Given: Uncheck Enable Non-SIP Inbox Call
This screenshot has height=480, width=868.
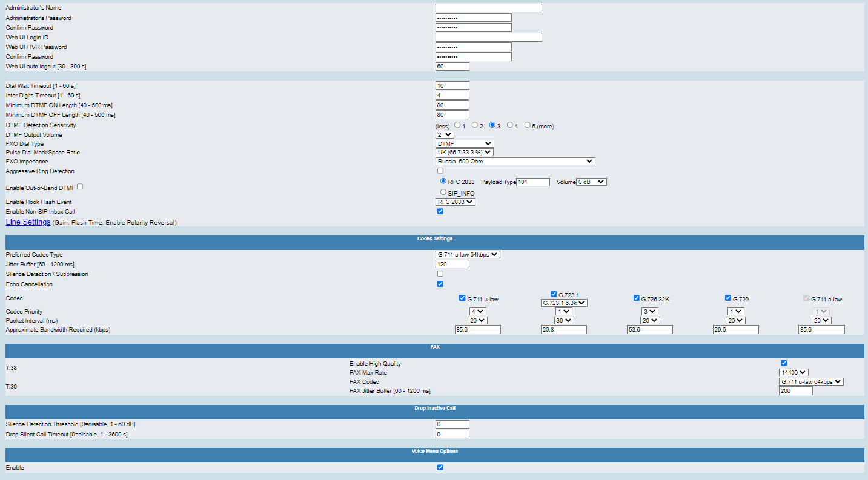Looking at the screenshot, I should [440, 211].
